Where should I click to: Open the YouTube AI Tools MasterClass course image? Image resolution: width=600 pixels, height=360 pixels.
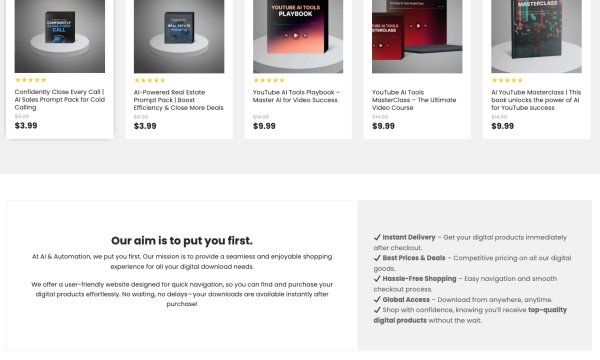pos(417,36)
